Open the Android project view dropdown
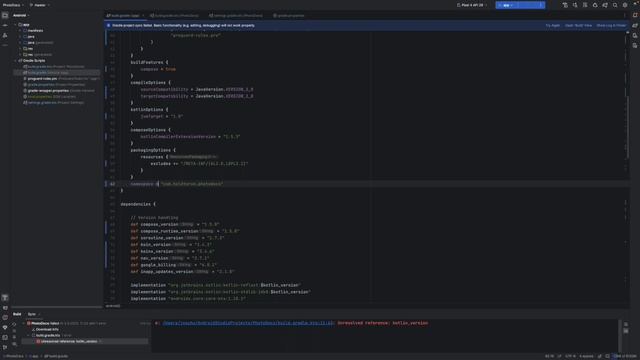 point(21,16)
